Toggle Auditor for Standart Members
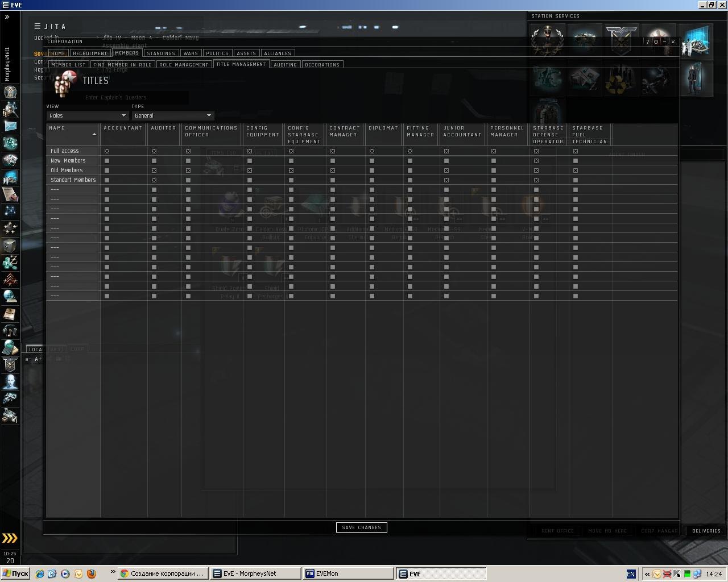728x582 pixels. (154, 180)
